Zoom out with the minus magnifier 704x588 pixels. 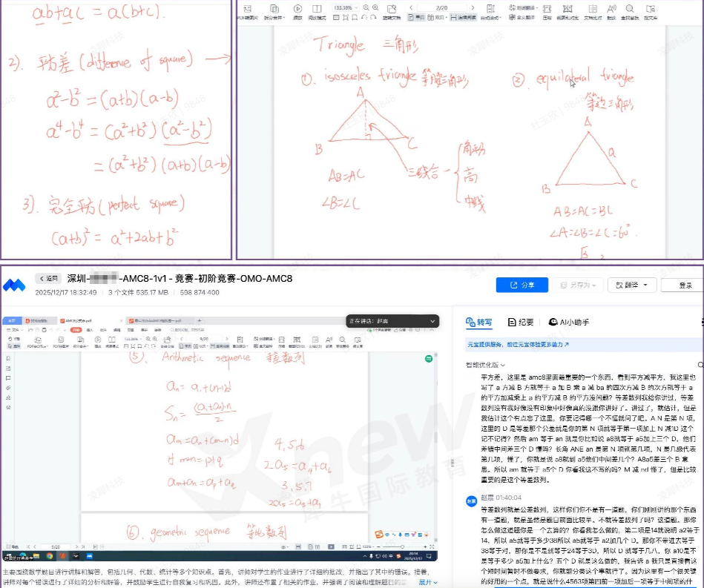point(366,7)
